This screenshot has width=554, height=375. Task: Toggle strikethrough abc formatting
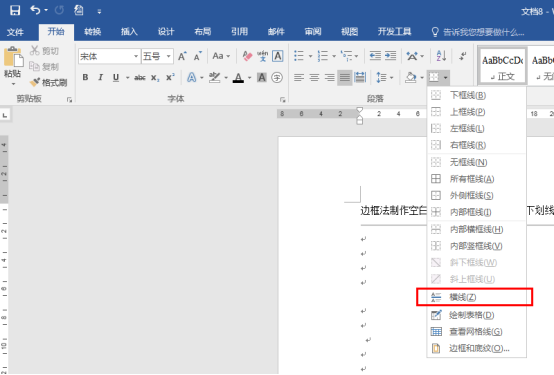(x=140, y=77)
